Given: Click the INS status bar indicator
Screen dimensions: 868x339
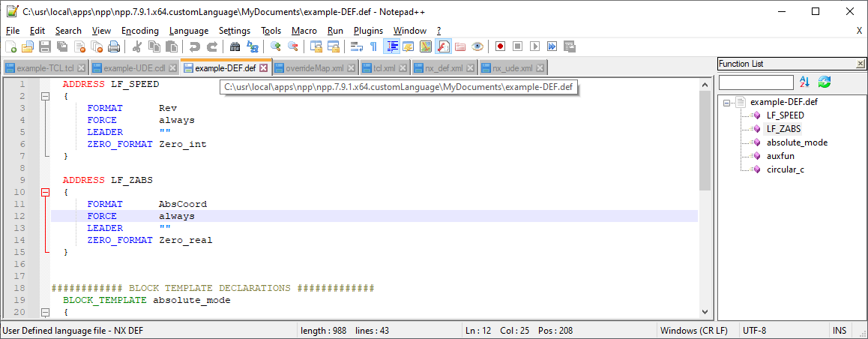Looking at the screenshot, I should click(840, 331).
